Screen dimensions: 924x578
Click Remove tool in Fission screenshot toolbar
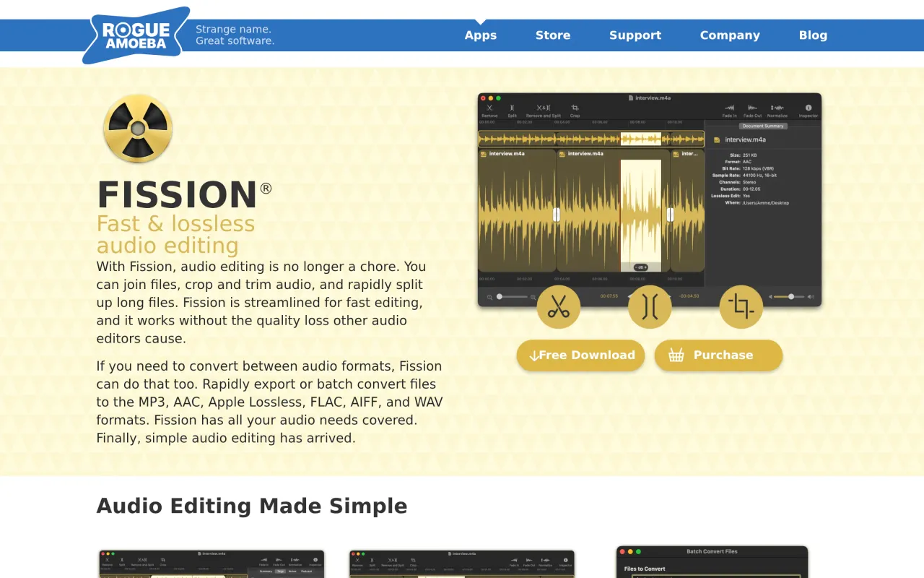click(489, 111)
